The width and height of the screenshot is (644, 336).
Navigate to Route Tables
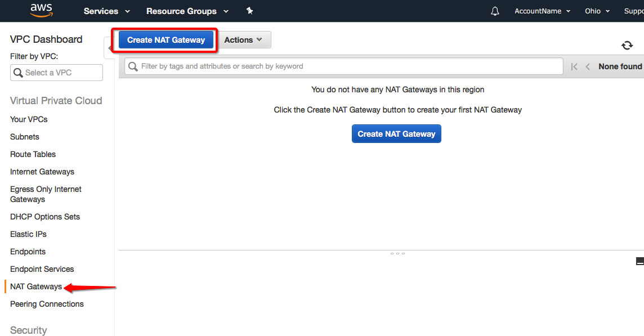(x=33, y=154)
